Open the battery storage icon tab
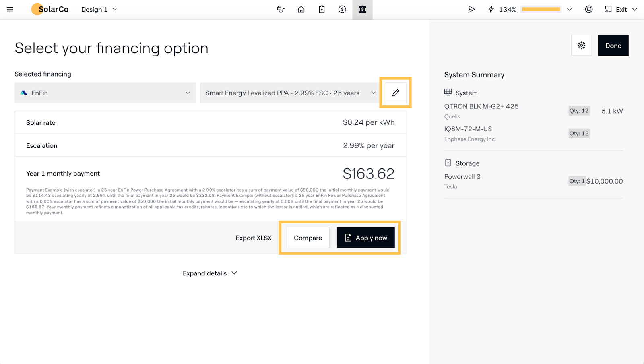Image resolution: width=644 pixels, height=364 pixels. [x=322, y=9]
